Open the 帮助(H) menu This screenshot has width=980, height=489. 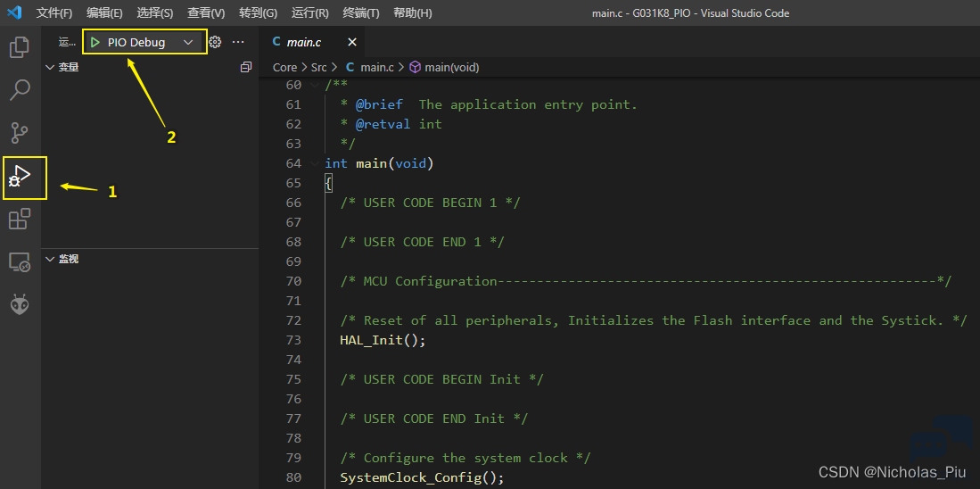click(x=413, y=13)
